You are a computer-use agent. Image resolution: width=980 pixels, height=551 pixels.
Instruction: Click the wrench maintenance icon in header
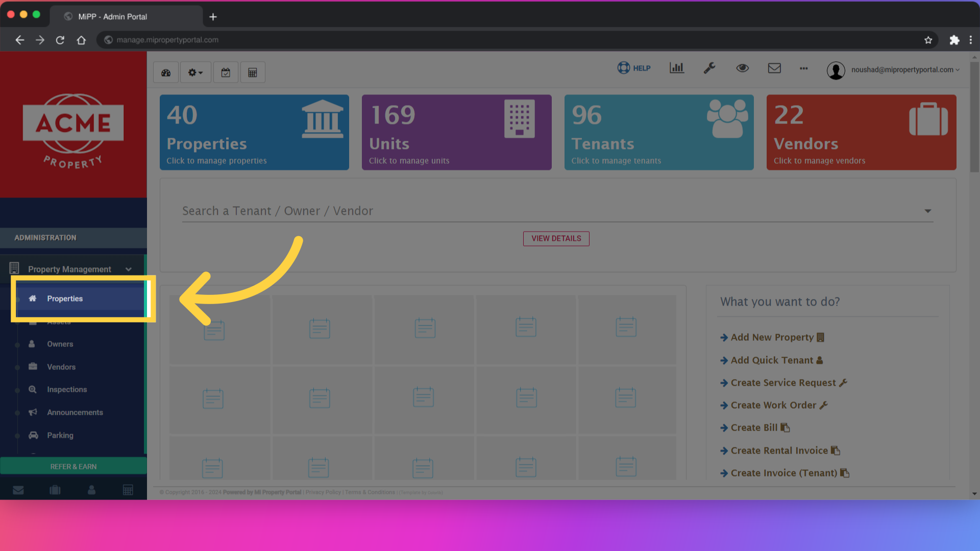coord(709,68)
